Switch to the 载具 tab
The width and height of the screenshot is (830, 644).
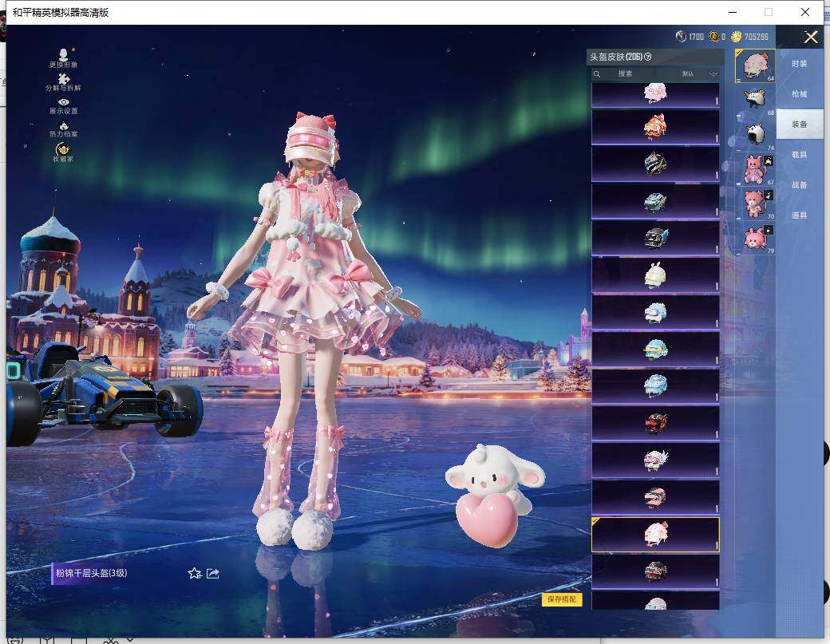coord(800,155)
